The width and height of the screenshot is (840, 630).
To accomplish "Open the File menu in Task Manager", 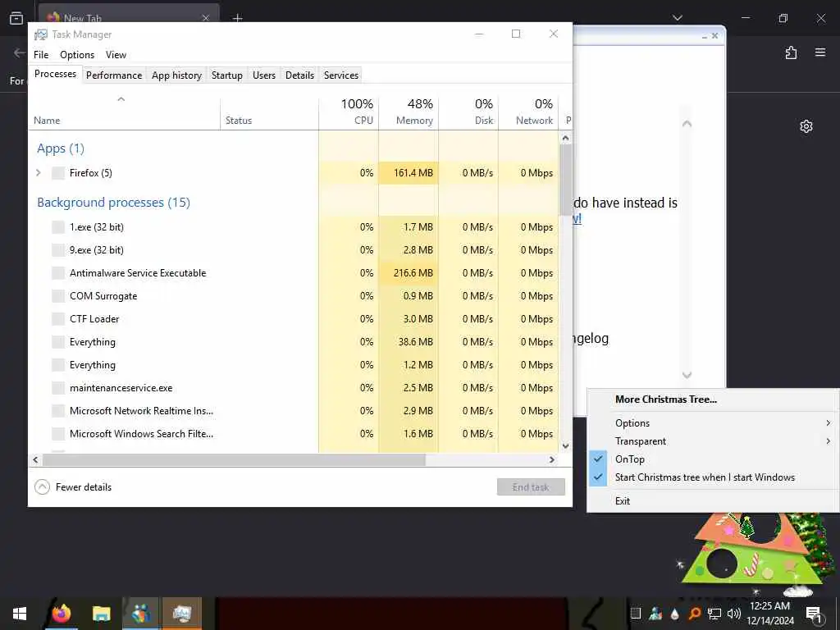I will [x=41, y=55].
